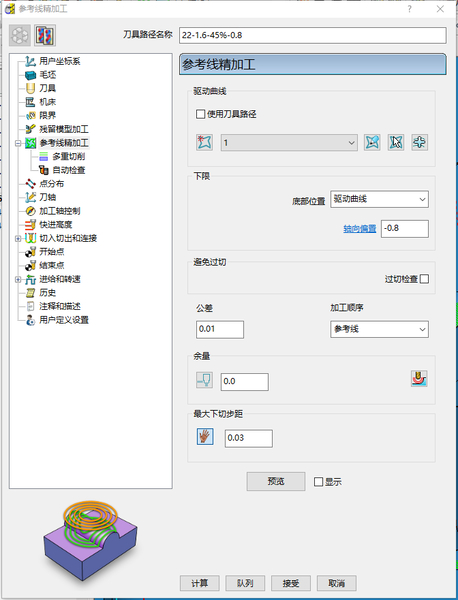
Task: Click the copy toolpath settings icon
Action: pyautogui.click(x=45, y=36)
